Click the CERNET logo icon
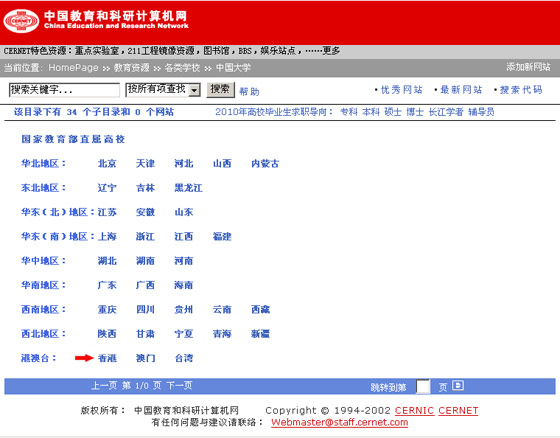 21,21
